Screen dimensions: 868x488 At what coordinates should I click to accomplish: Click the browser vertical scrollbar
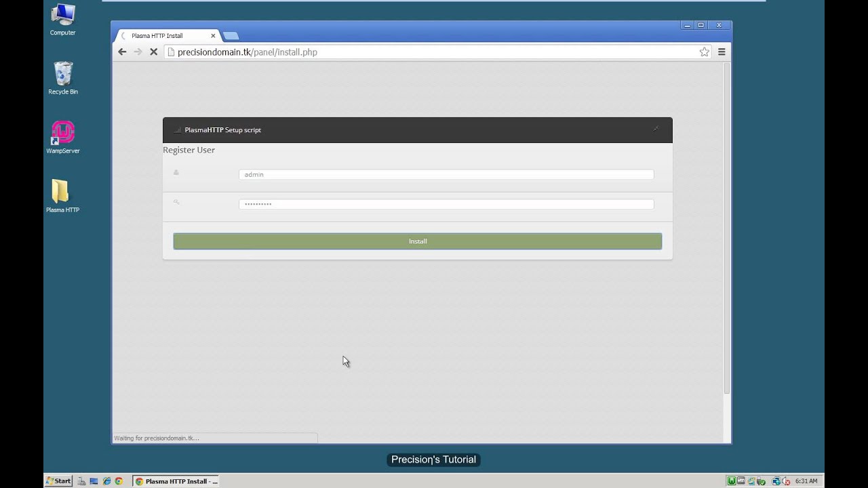pyautogui.click(x=727, y=228)
